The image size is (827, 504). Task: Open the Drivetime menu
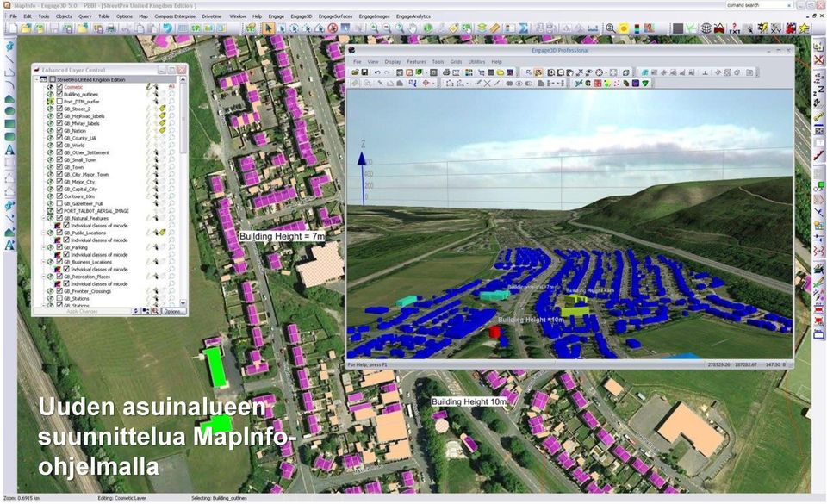(x=212, y=16)
